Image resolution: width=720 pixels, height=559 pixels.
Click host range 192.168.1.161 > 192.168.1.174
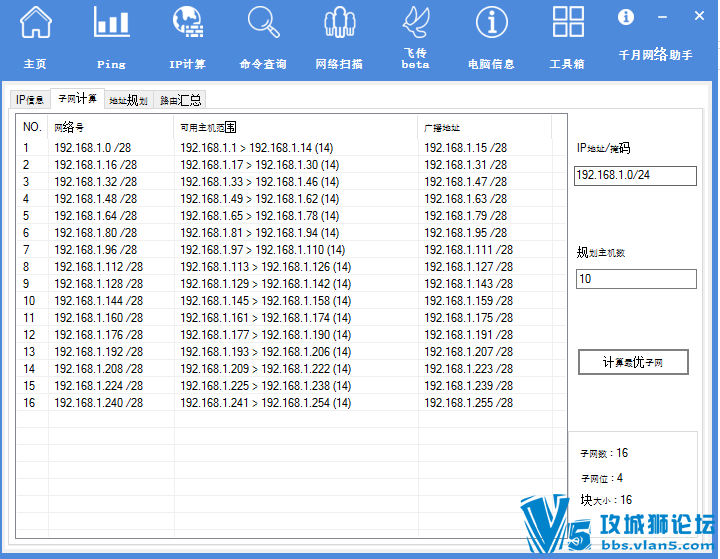point(266,318)
